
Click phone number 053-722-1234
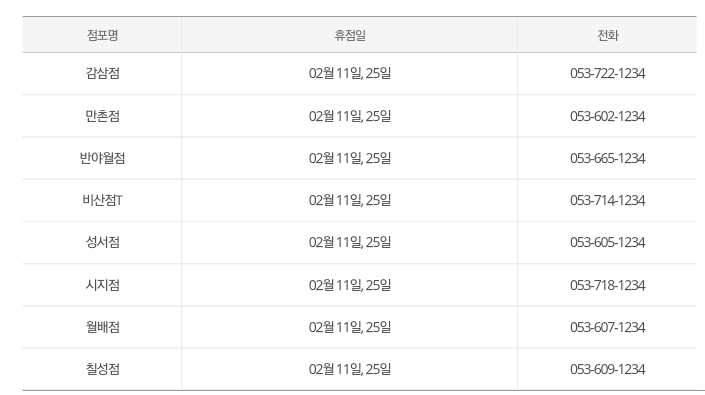tap(607, 73)
